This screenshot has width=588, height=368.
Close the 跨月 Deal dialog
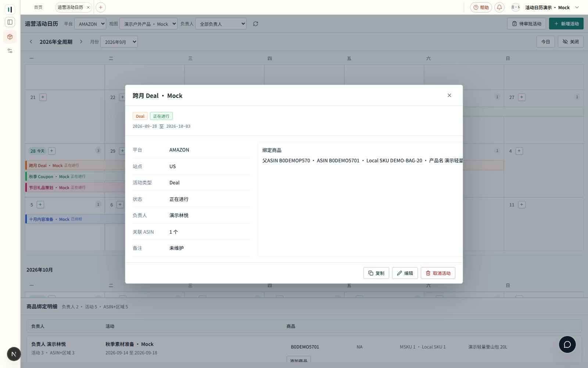pos(449,95)
